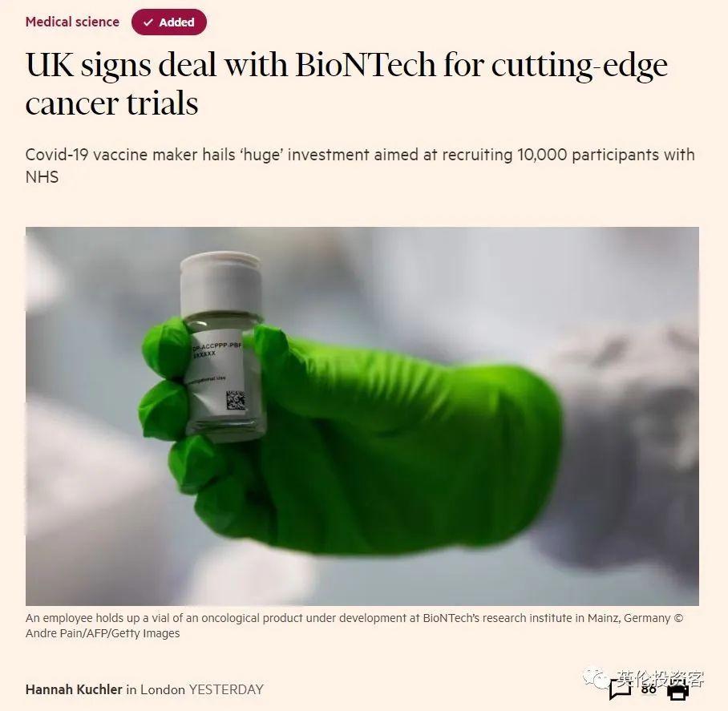Image resolution: width=728 pixels, height=711 pixels.
Task: Click the white checkmark in the maroon pill
Action: (148, 22)
